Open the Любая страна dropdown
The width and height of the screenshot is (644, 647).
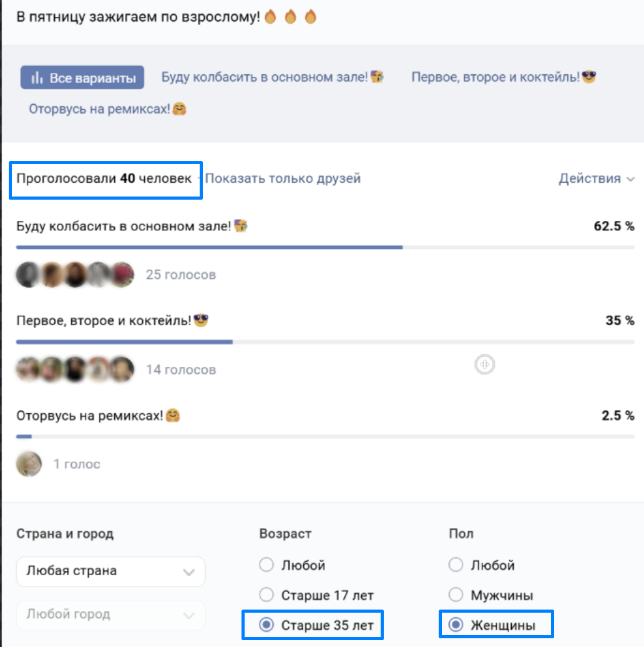[110, 572]
